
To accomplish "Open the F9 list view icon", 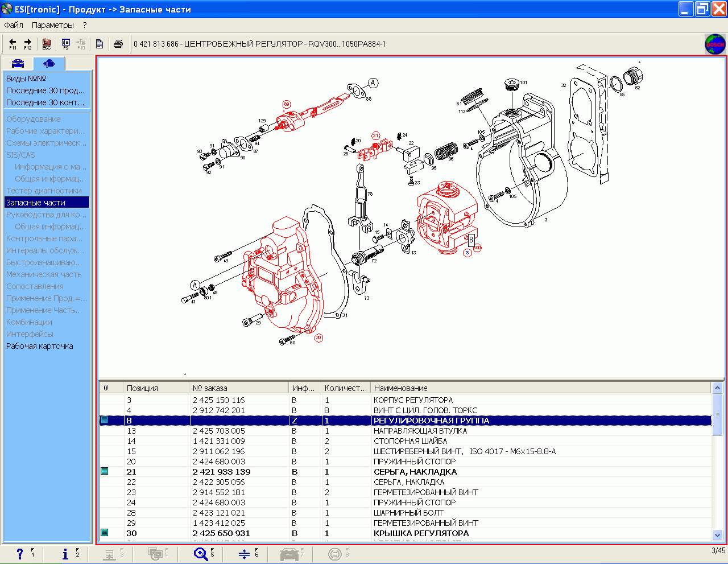I will [x=66, y=44].
